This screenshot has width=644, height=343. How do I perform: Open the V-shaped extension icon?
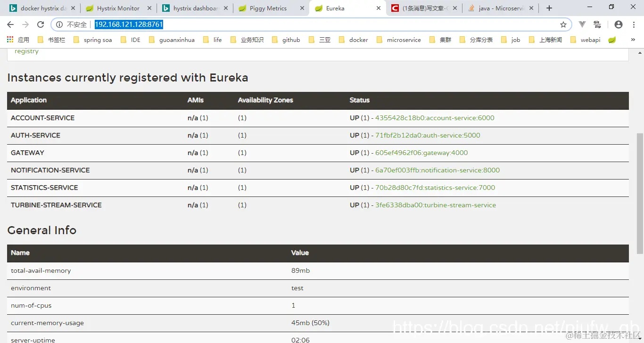click(x=582, y=24)
